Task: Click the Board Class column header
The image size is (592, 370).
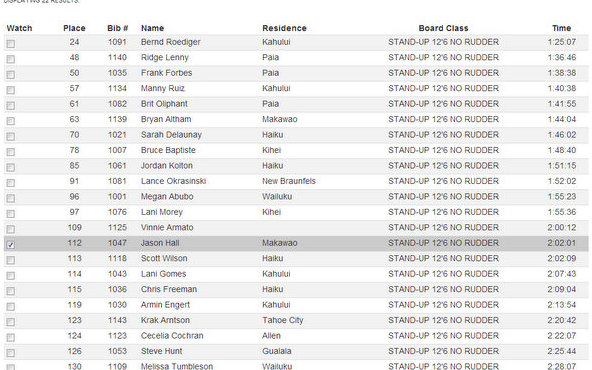Action: click(443, 28)
